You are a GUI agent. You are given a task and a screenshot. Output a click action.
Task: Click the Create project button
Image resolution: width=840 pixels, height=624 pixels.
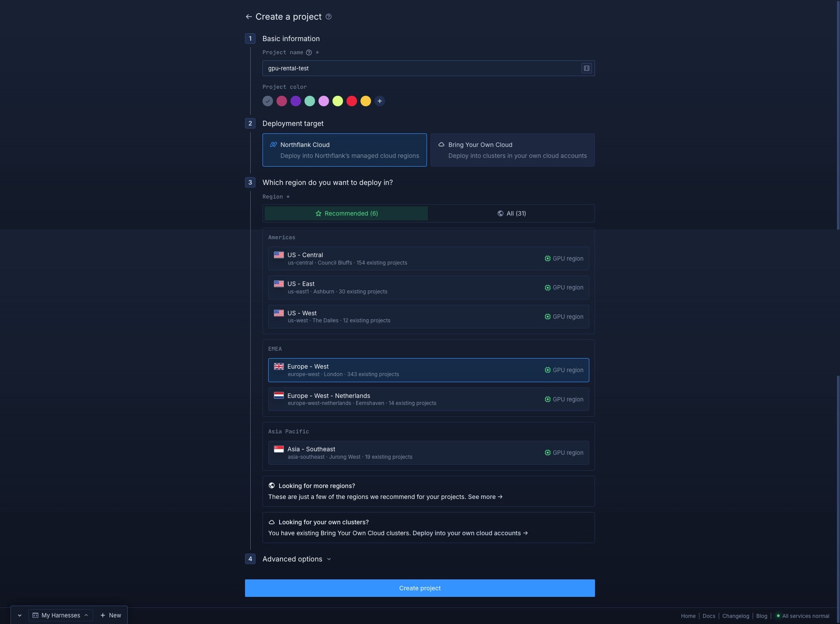tap(420, 588)
